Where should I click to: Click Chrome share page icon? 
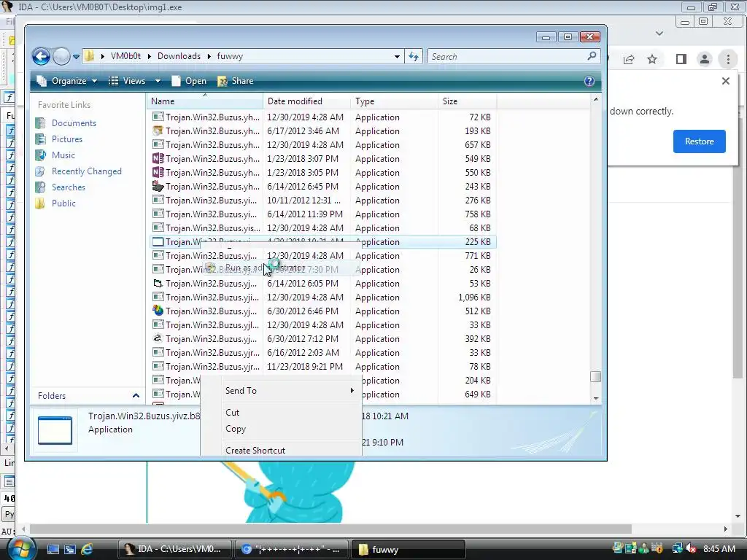point(629,59)
